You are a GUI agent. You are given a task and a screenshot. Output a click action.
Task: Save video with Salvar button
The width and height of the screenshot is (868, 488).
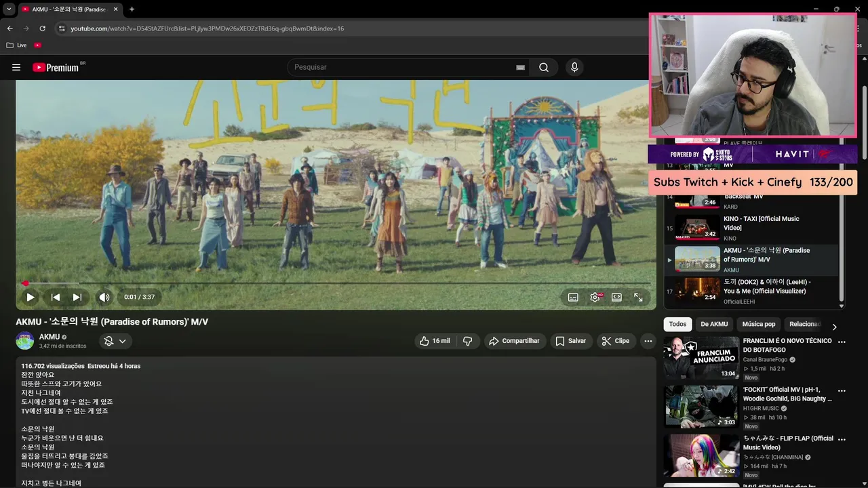tap(570, 341)
